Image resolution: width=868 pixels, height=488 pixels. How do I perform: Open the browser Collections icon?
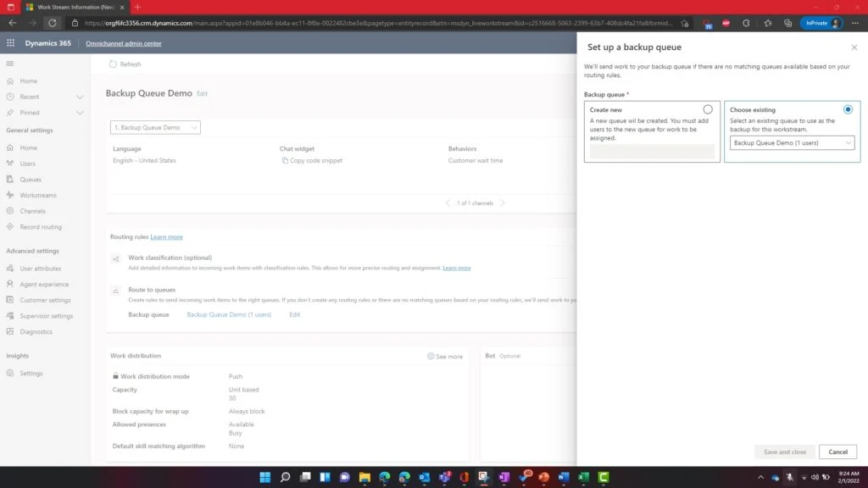(x=787, y=23)
